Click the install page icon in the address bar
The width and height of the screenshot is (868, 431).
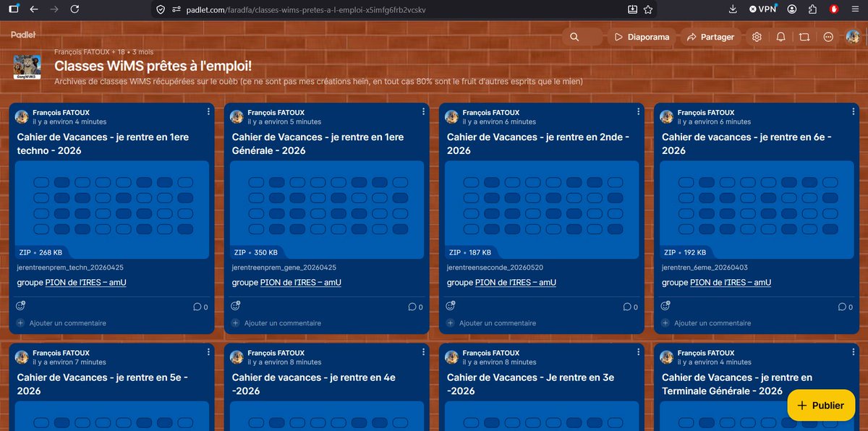[x=632, y=9]
